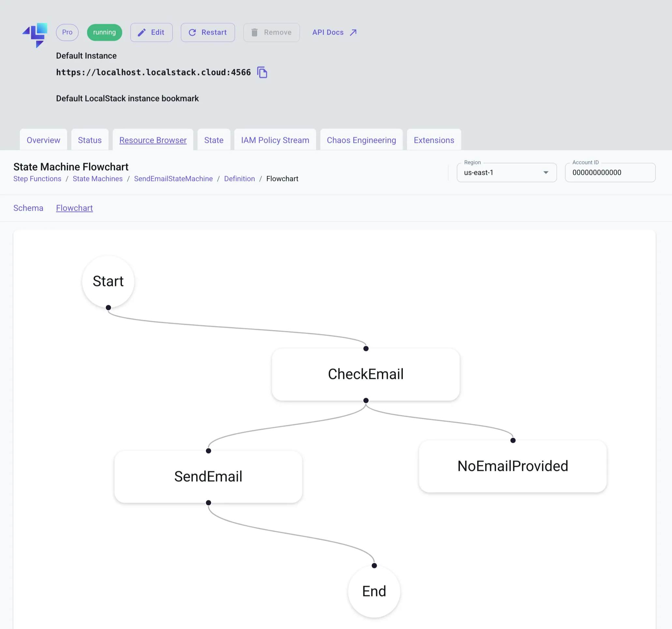Copy the default instance URL using copy icon
The image size is (672, 629).
263,72
